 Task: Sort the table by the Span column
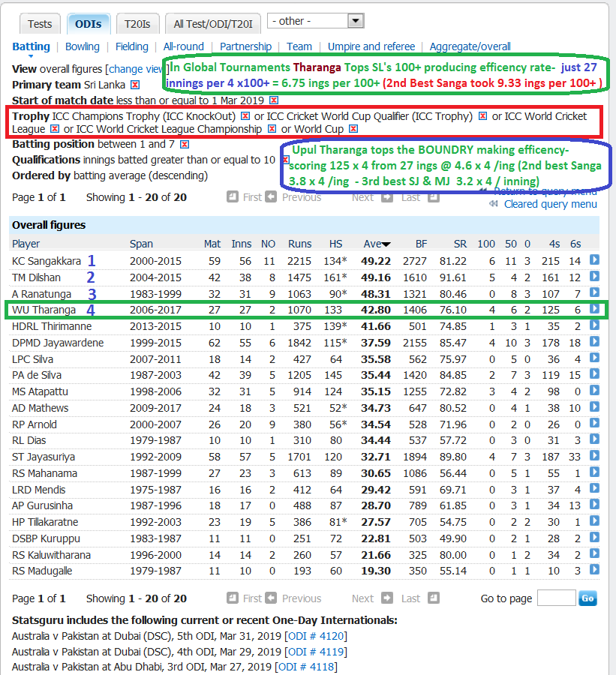click(141, 244)
